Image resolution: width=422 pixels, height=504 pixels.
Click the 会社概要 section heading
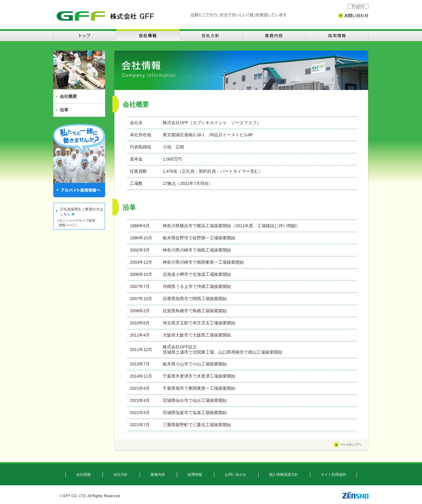[x=136, y=104]
